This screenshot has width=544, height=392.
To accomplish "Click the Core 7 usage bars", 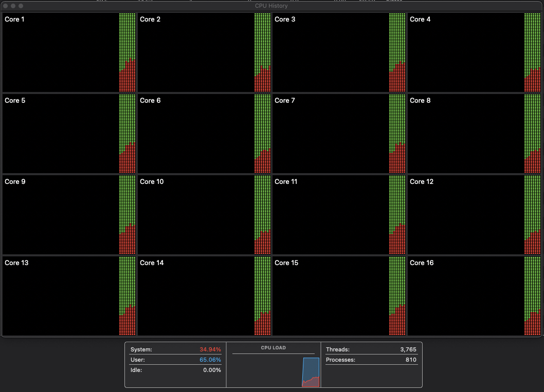I will tap(397, 134).
